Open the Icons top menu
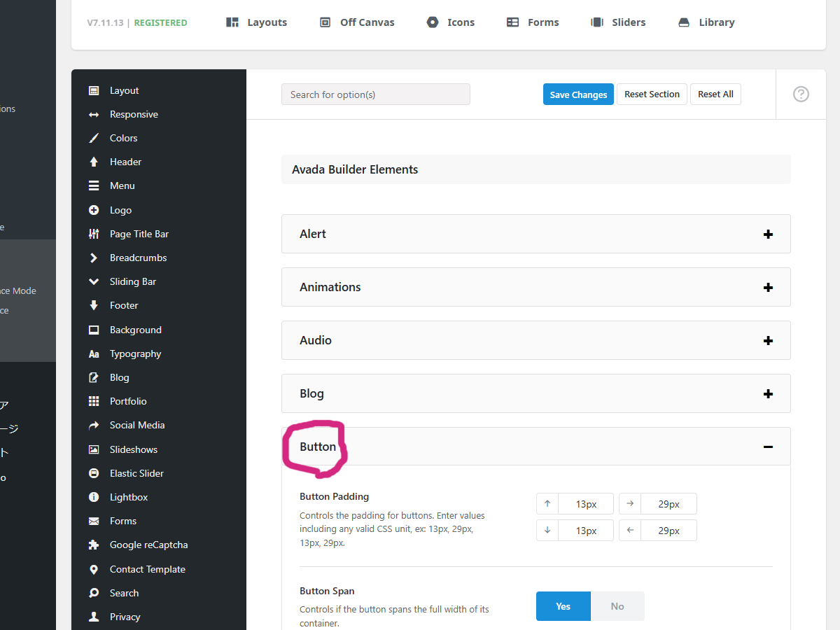 point(451,22)
